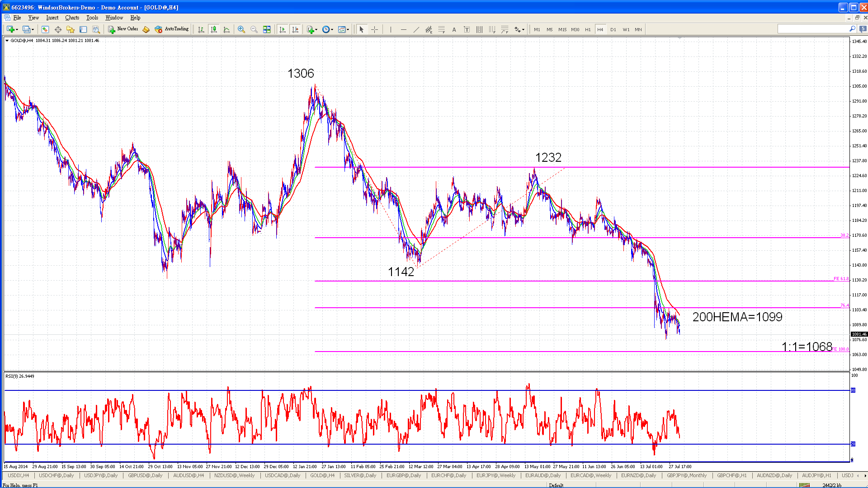
Task: Select the Vertical Line tool
Action: click(x=391, y=29)
